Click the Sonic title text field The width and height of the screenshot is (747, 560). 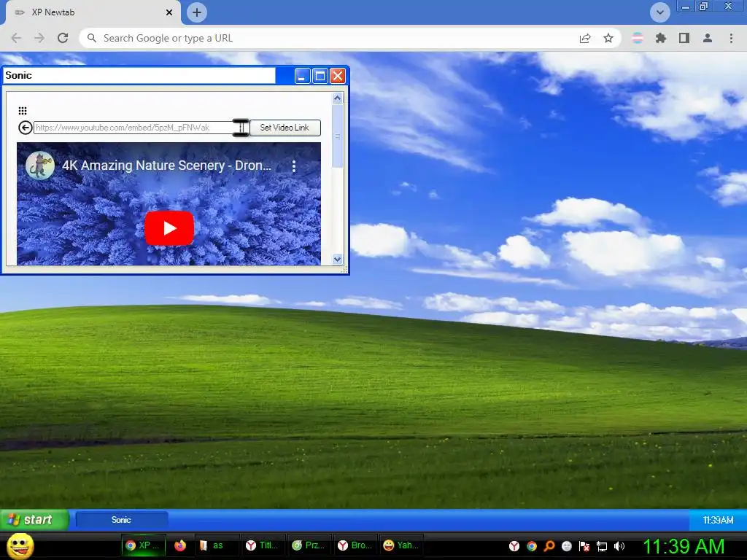[139, 75]
